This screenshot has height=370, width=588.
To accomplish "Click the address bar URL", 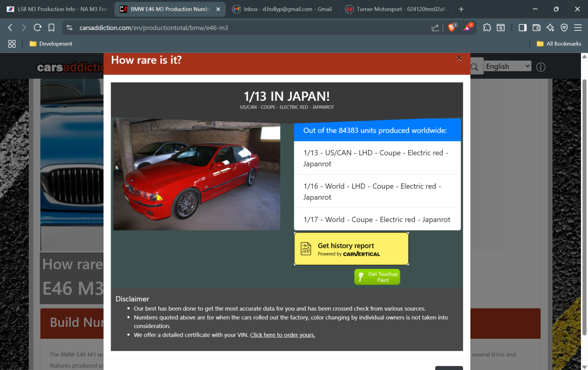I will coord(154,28).
